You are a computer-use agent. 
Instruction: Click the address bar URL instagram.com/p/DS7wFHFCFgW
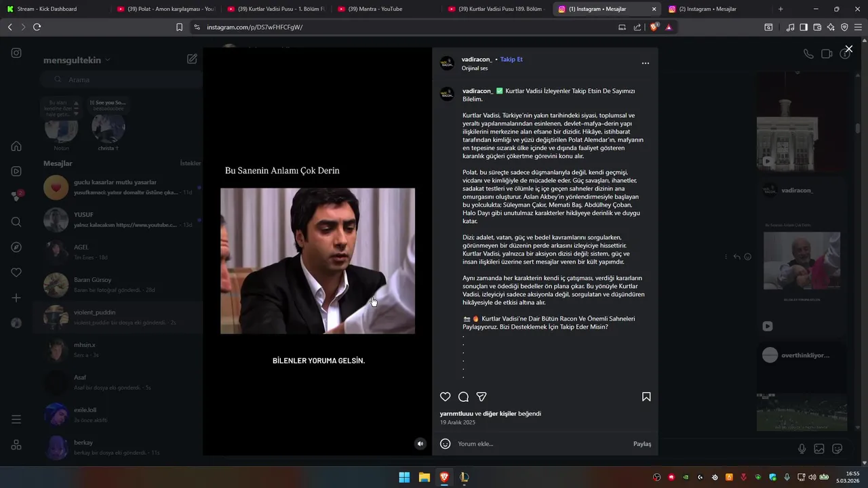point(255,27)
